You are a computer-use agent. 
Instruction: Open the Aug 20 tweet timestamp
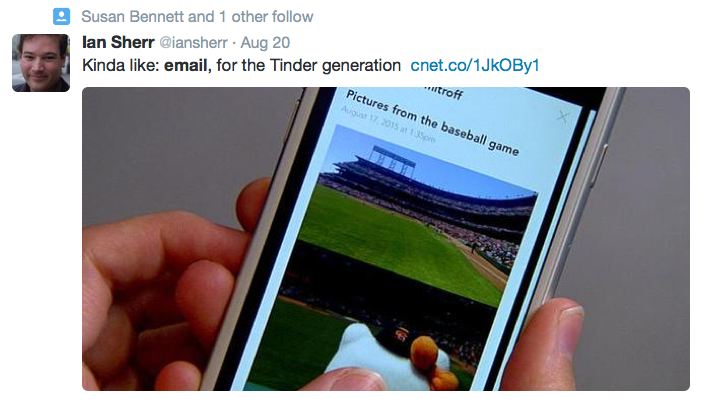coord(265,43)
